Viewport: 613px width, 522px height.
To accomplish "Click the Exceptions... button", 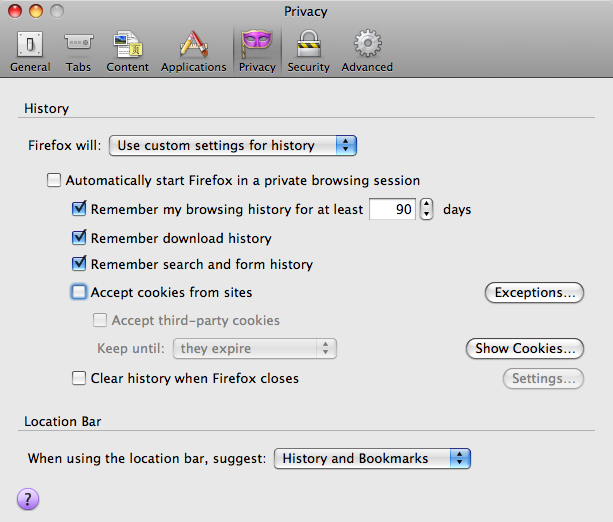I will [534, 293].
